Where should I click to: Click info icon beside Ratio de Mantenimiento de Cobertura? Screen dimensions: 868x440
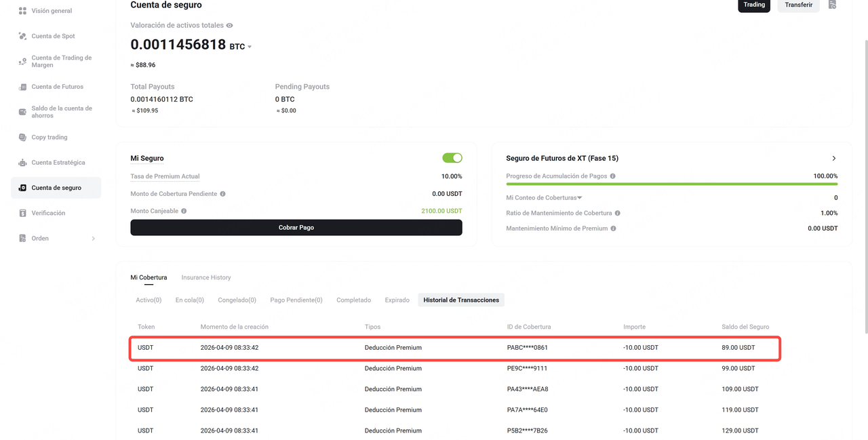[x=617, y=213]
